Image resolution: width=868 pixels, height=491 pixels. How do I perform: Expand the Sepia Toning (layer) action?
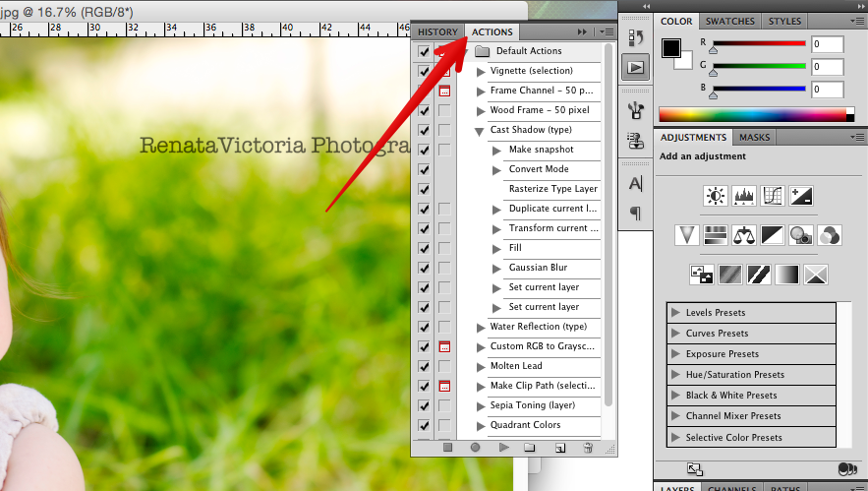click(481, 406)
